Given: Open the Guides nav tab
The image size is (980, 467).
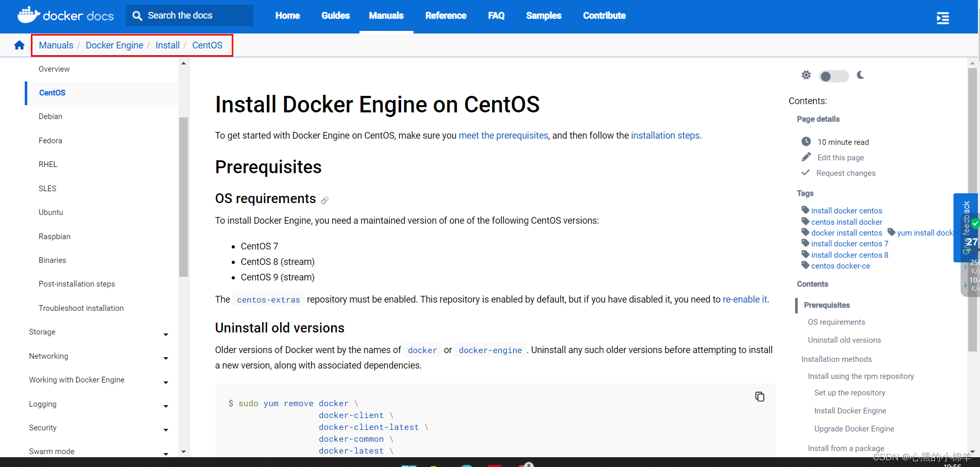Looking at the screenshot, I should (x=336, y=16).
